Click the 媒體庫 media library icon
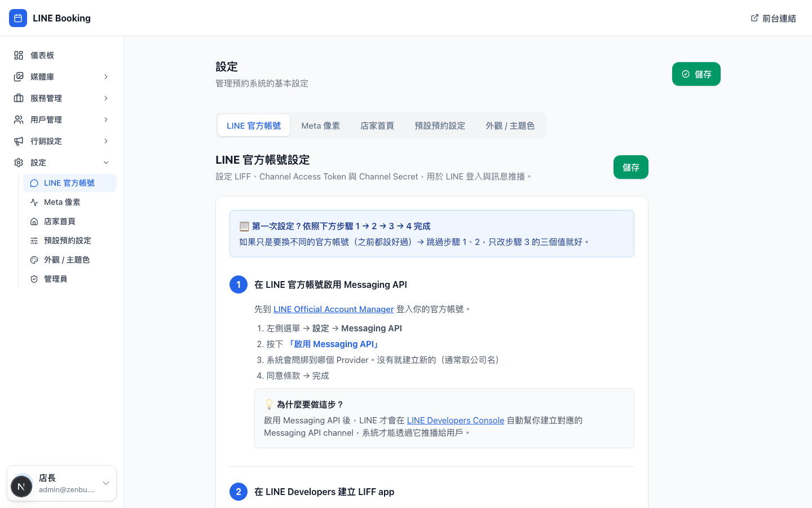 17,76
